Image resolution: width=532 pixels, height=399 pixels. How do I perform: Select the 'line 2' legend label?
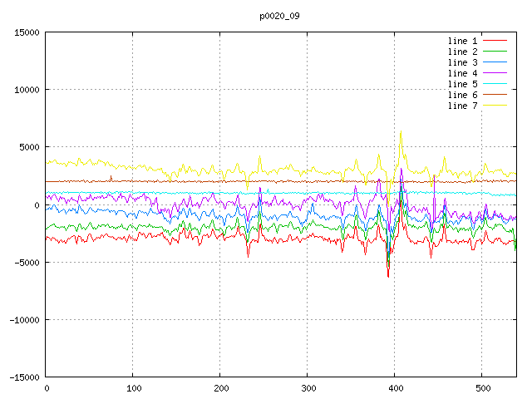point(462,52)
